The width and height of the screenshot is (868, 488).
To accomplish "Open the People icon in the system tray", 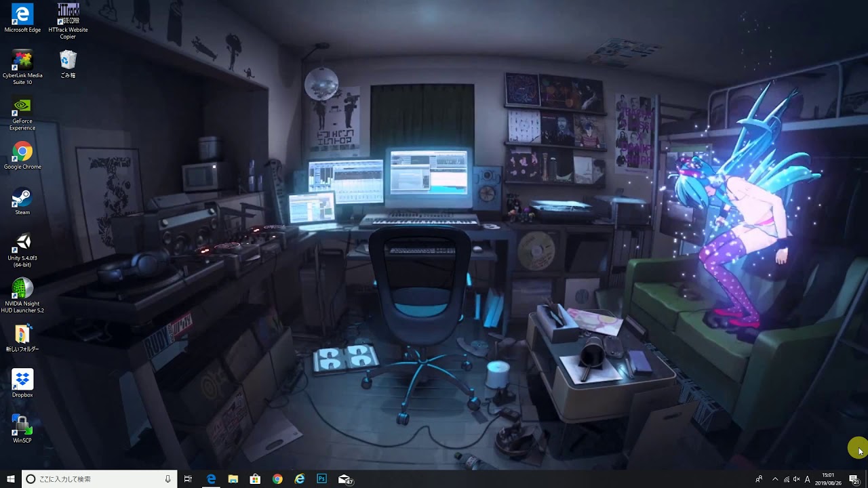I will pyautogui.click(x=759, y=479).
